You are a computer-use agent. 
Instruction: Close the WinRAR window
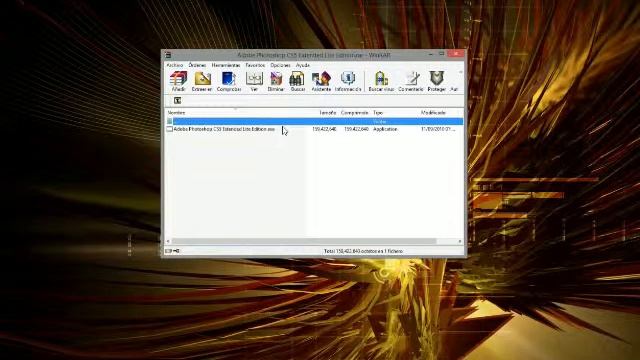pyautogui.click(x=456, y=54)
